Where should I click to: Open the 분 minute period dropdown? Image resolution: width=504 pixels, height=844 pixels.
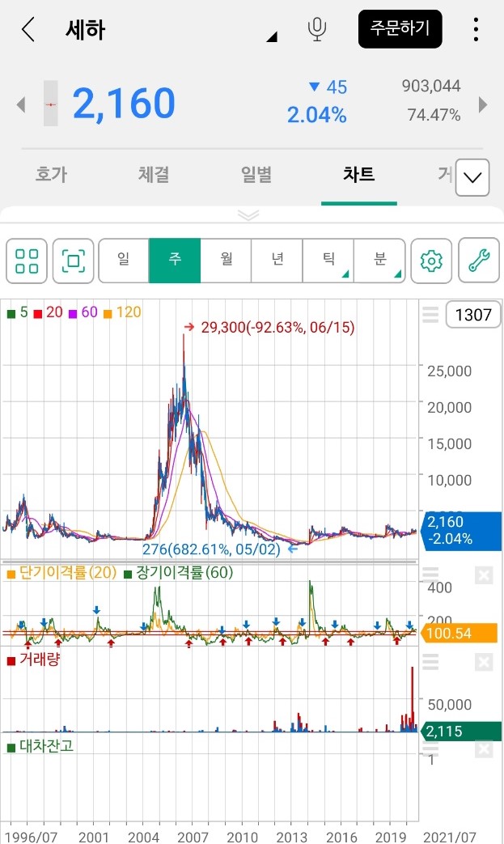point(379,261)
